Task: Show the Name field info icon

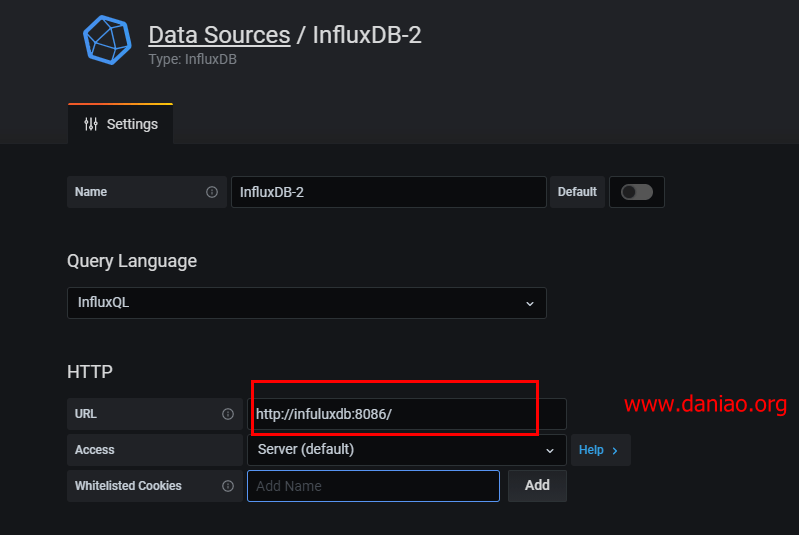Action: coord(212,192)
